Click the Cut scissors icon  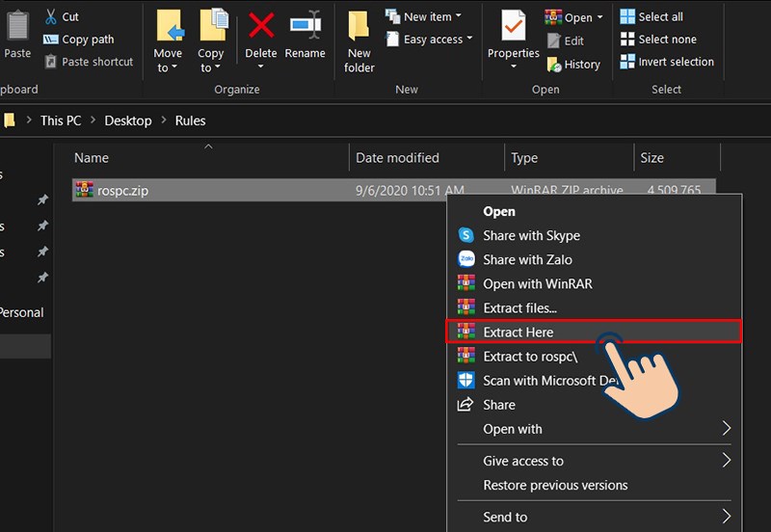(52, 17)
